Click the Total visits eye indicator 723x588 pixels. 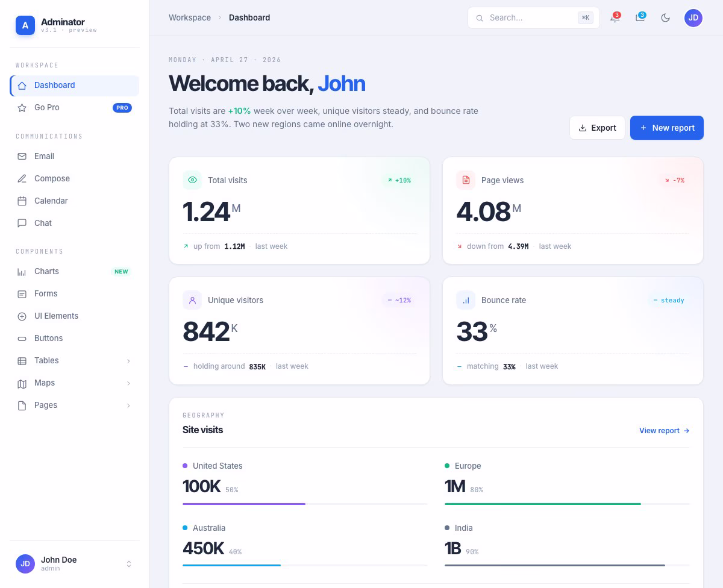[192, 180]
